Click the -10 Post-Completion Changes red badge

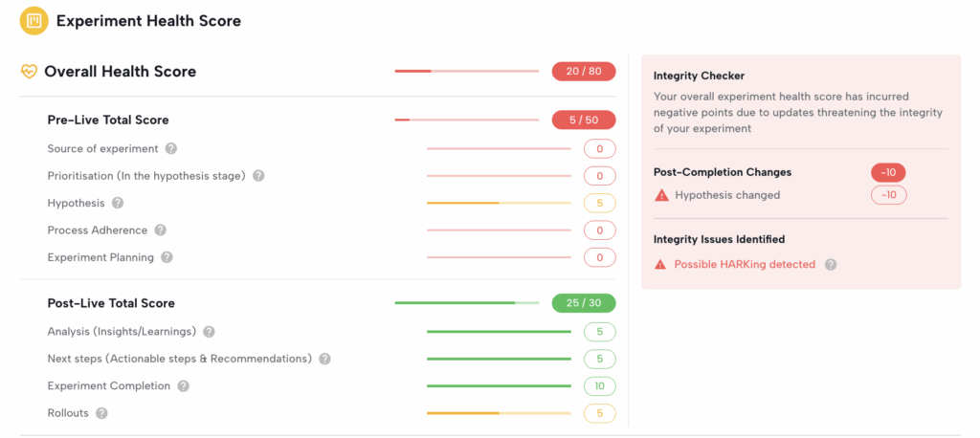click(x=888, y=172)
